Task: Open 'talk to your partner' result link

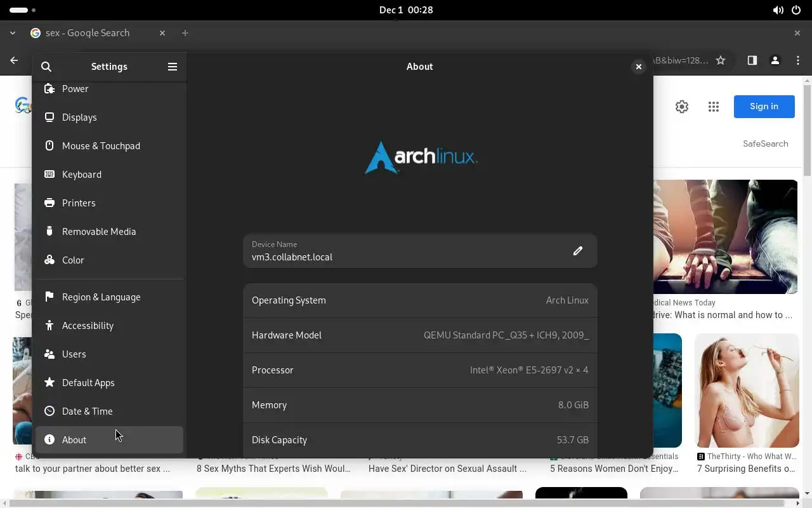Action: (x=93, y=469)
